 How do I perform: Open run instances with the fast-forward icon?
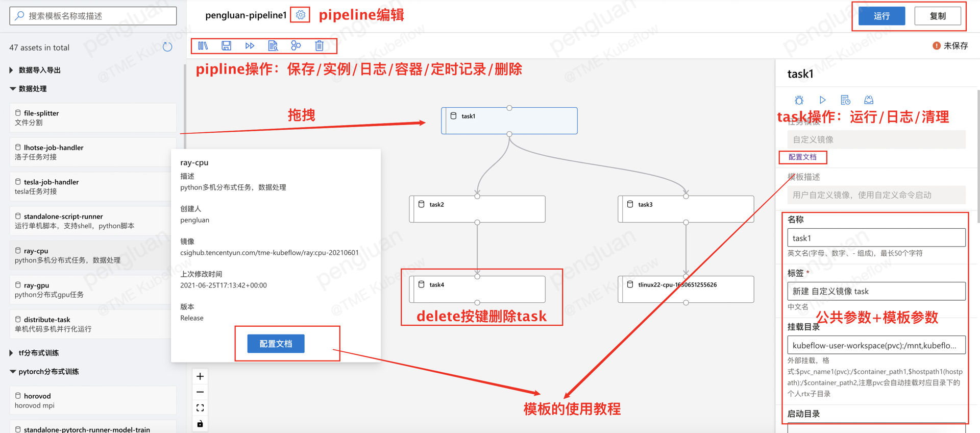(250, 46)
